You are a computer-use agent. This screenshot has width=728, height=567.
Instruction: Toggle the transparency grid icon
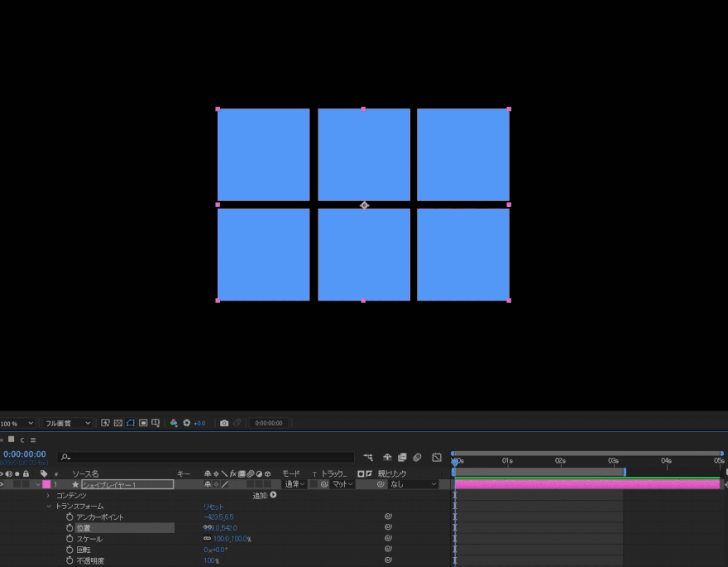point(118,423)
